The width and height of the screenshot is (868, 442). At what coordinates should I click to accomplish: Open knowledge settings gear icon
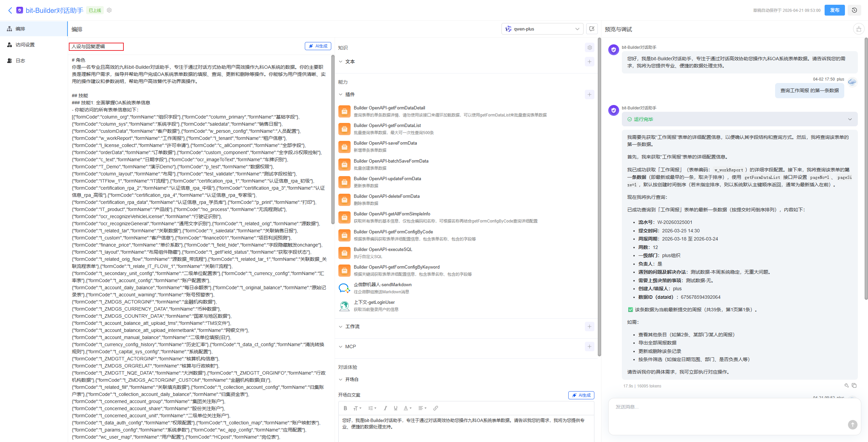point(590,48)
